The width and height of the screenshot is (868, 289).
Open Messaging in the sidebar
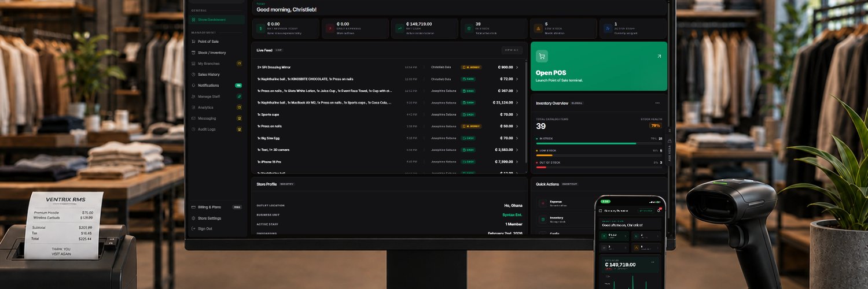click(216, 118)
